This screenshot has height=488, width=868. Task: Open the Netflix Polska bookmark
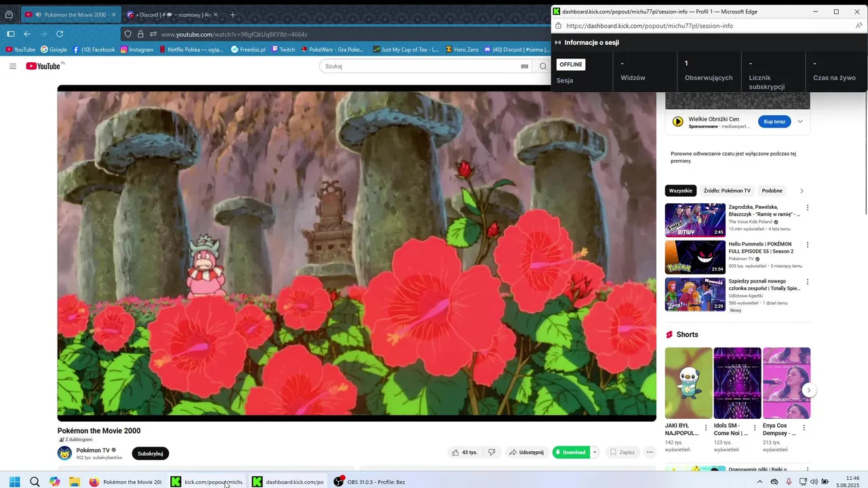tap(191, 49)
